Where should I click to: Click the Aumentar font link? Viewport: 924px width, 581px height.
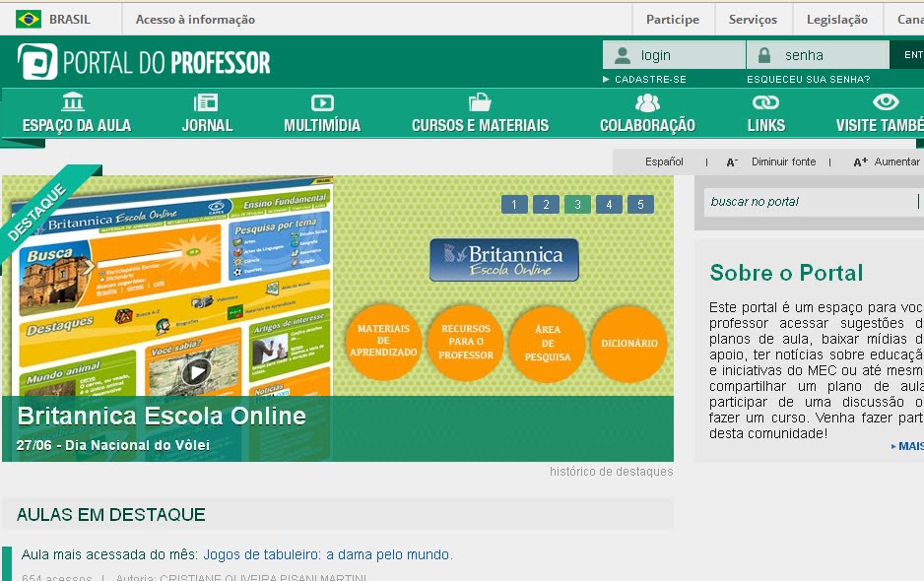896,162
